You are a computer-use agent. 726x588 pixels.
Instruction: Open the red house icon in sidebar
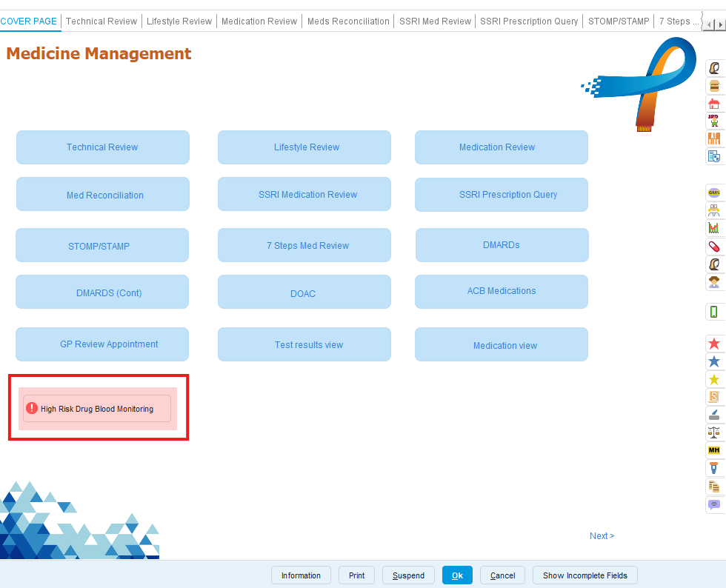(x=714, y=104)
